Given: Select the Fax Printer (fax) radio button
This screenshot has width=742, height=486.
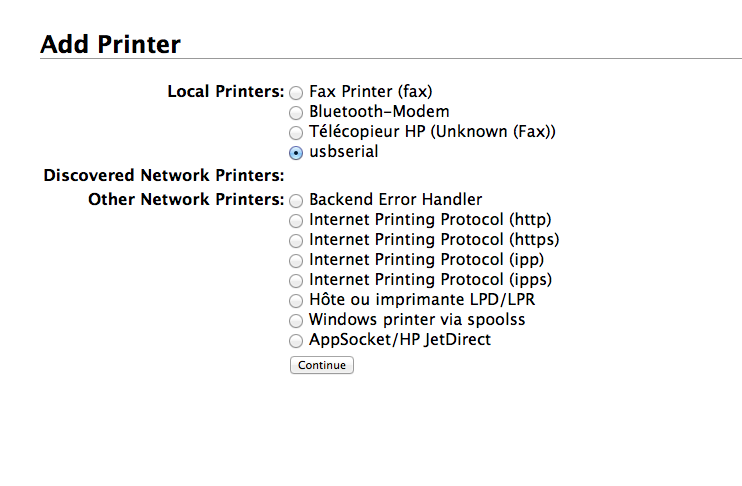Looking at the screenshot, I should pyautogui.click(x=296, y=93).
